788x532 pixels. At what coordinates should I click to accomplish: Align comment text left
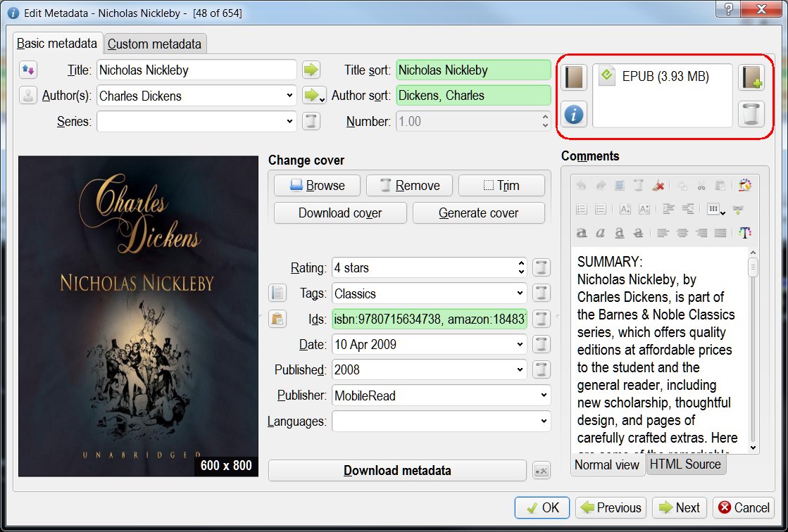coord(663,233)
